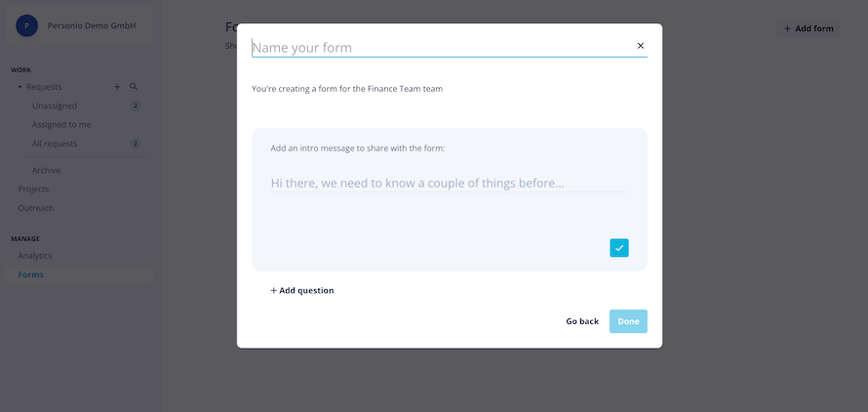Close the form dialog with the X icon

(641, 46)
